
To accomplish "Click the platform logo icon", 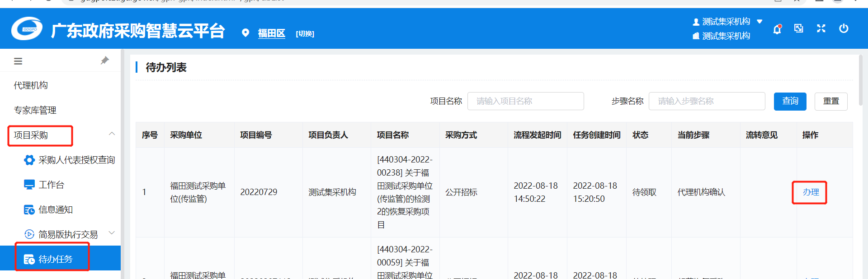I will click(x=27, y=29).
